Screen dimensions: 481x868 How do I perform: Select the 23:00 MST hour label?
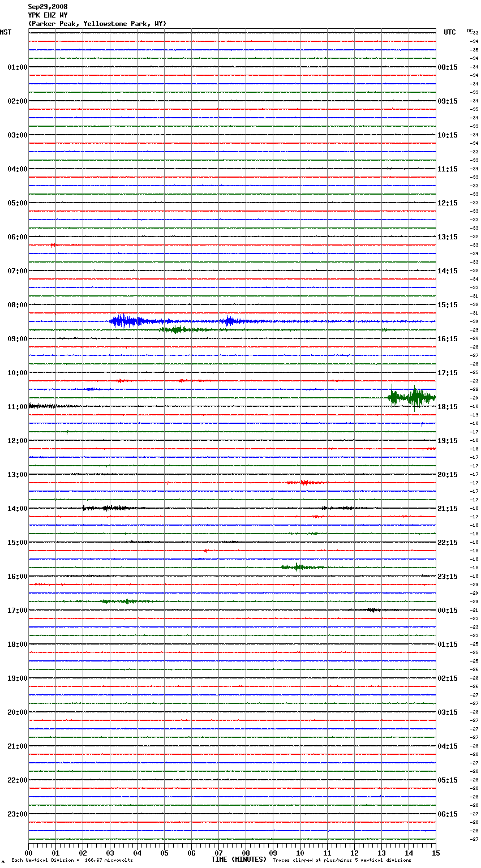click(x=18, y=814)
